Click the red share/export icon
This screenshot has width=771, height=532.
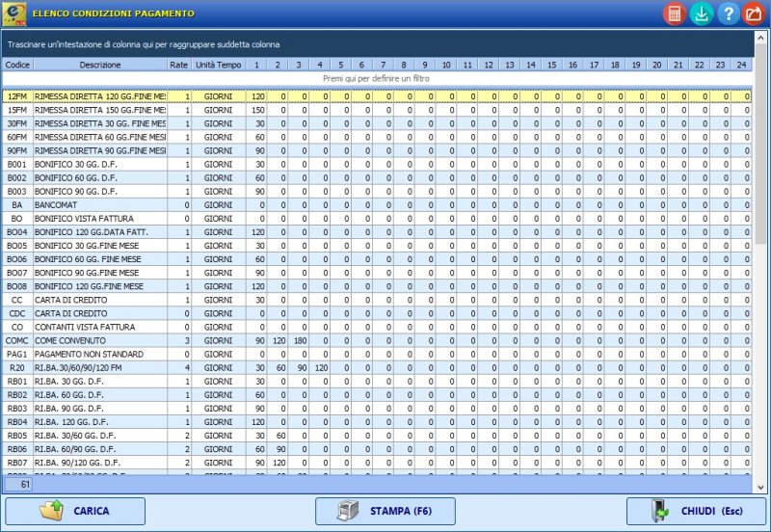pyautogui.click(x=755, y=13)
